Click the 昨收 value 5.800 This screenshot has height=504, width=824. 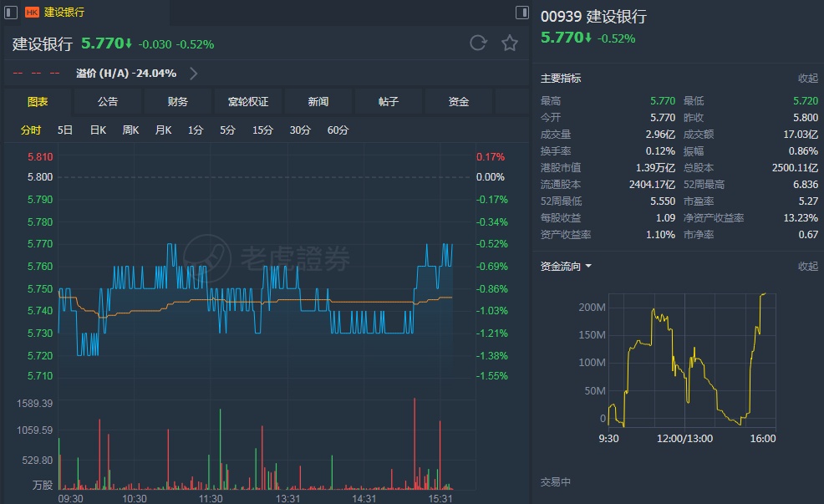[806, 117]
